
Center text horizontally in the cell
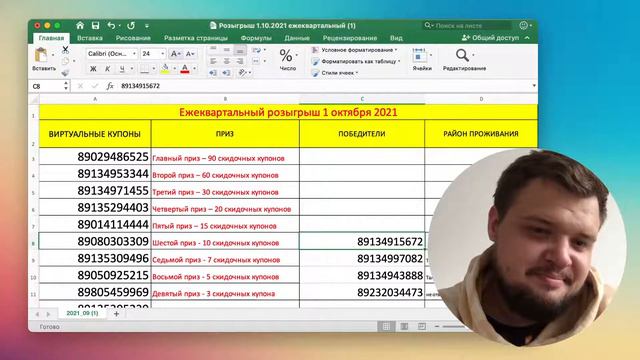227,61
